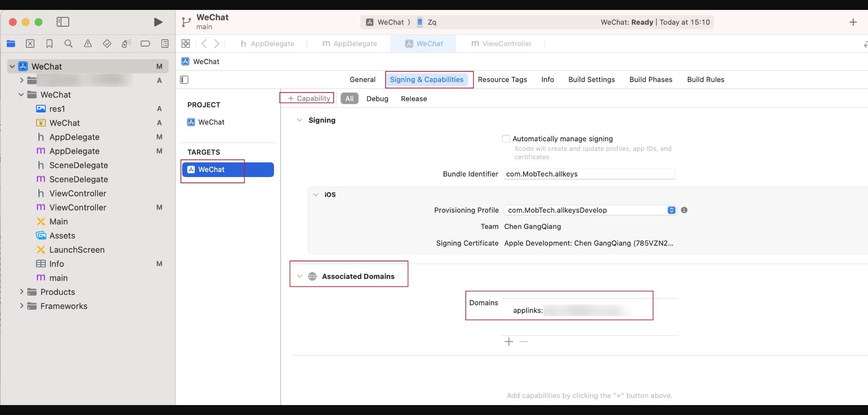Open the Debug navigator icon
Viewport: 868px width, 415px height.
coord(127,44)
